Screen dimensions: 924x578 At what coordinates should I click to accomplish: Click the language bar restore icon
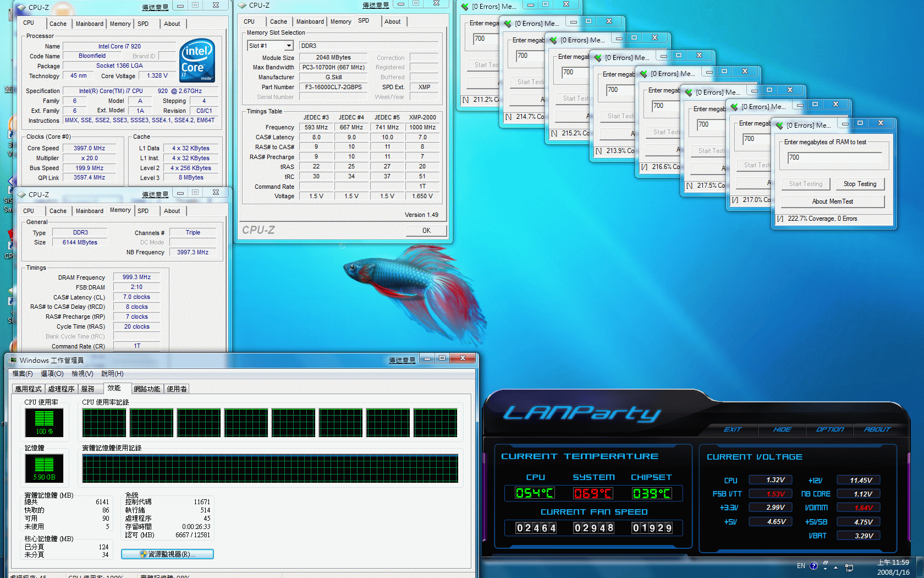point(826,563)
